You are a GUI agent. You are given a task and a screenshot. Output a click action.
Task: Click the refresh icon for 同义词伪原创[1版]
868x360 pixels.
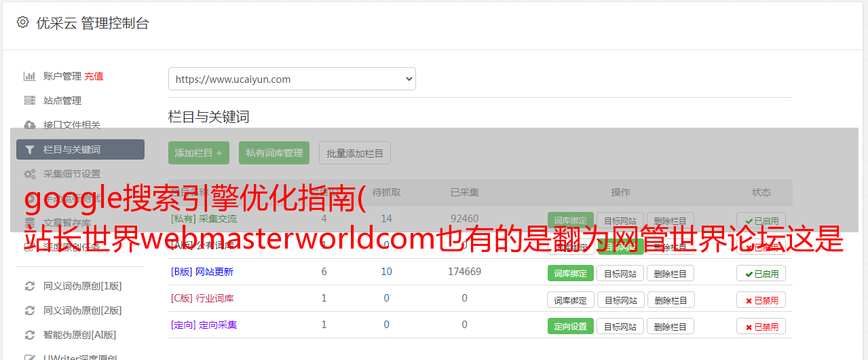pos(29,286)
